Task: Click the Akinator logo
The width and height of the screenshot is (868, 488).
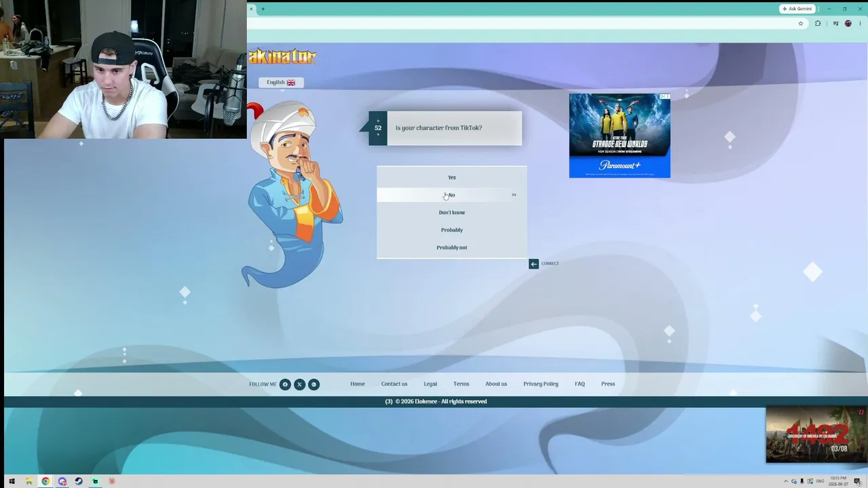Action: pyautogui.click(x=282, y=57)
